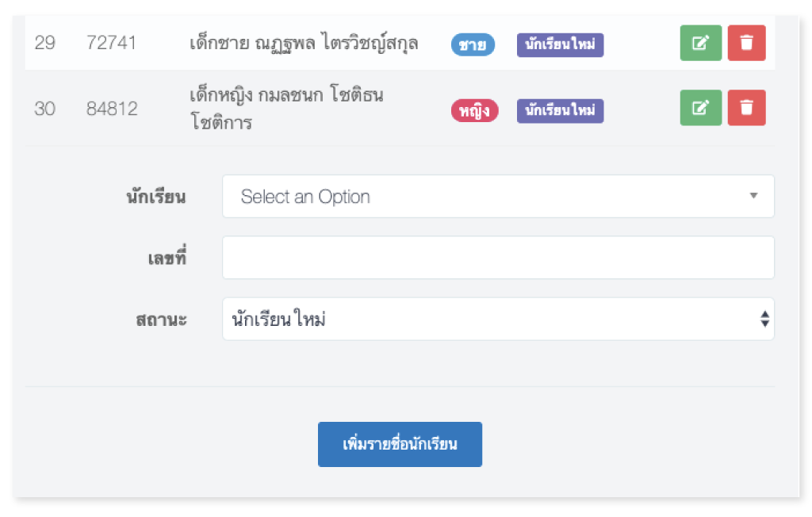Edit student 72741 with the green pencil icon
Viewport: 812px width, 517px height.
click(700, 44)
